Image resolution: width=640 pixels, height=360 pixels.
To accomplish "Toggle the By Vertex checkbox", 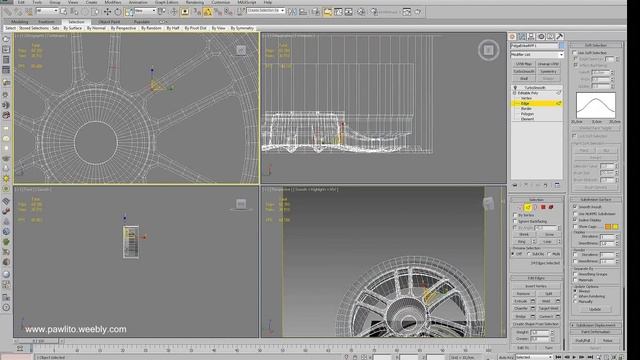I will click(515, 215).
